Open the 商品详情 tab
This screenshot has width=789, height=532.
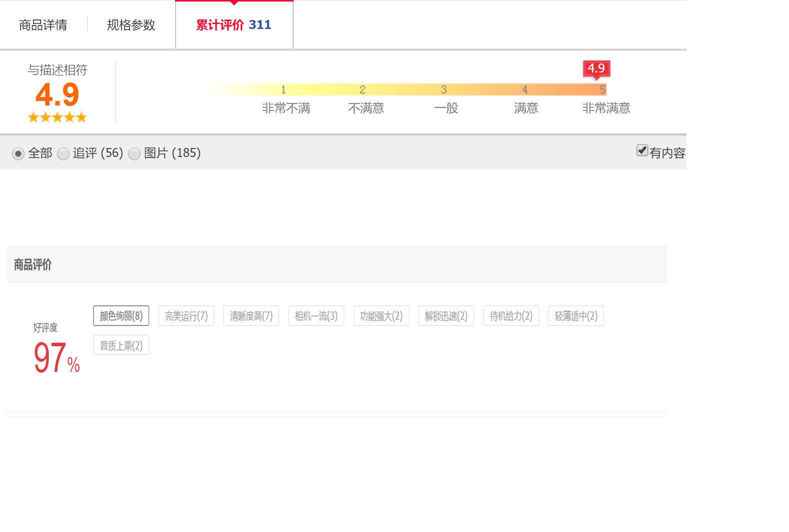(43, 25)
